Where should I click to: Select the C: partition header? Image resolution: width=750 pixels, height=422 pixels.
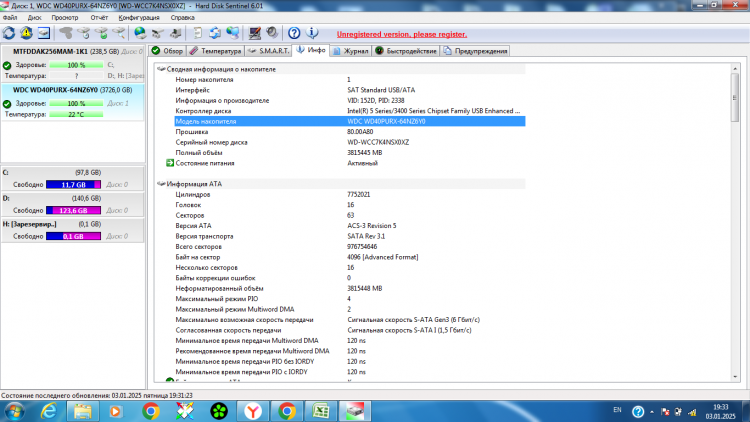(x=73, y=172)
